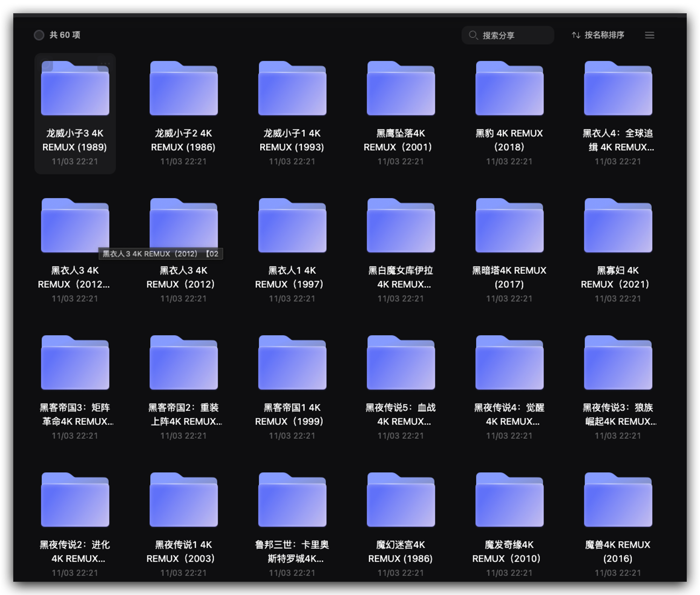Open the 魔兽4K REMUX (2016) folder
The width and height of the screenshot is (700, 595).
618,500
